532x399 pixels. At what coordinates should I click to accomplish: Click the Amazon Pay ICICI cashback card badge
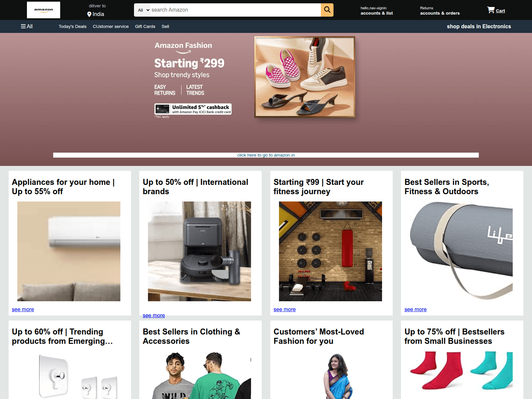pyautogui.click(x=193, y=109)
